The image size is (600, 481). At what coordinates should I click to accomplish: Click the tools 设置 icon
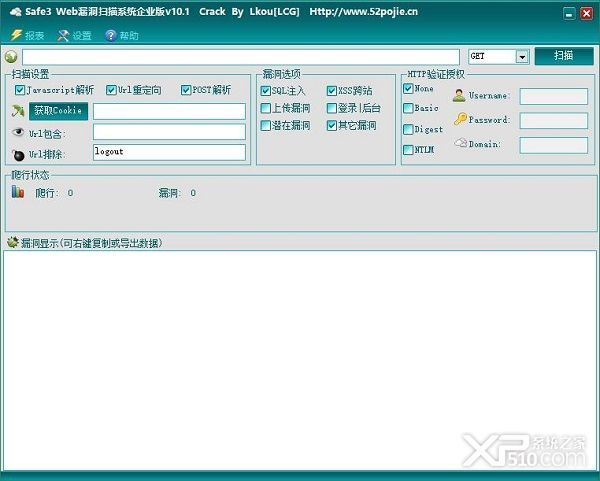63,35
